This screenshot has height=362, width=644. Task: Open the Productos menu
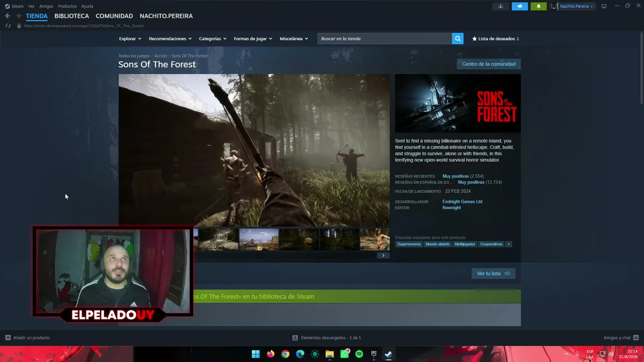point(67,6)
